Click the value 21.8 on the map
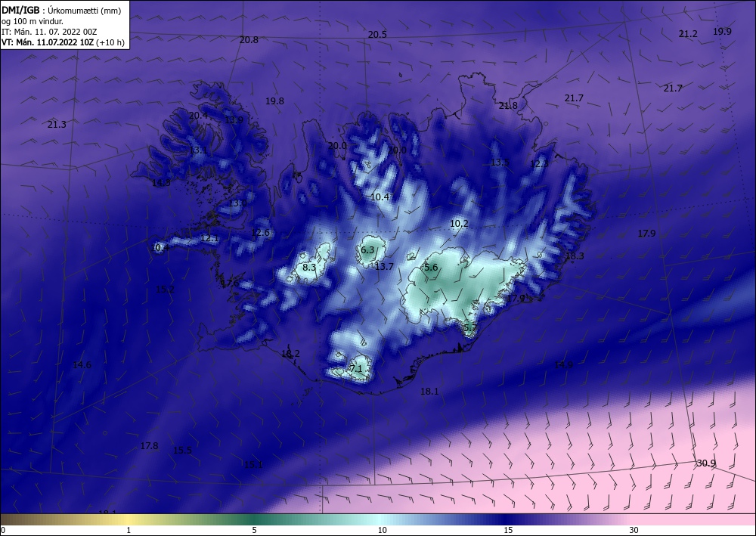Image resolution: width=756 pixels, height=536 pixels. pyautogui.click(x=508, y=106)
